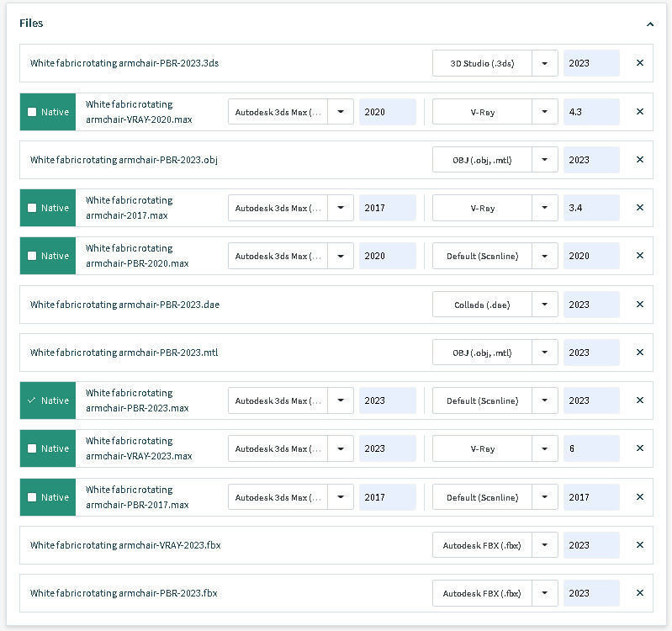
Task: Delete the PBR-2023.fbx file row
Action: pos(639,593)
